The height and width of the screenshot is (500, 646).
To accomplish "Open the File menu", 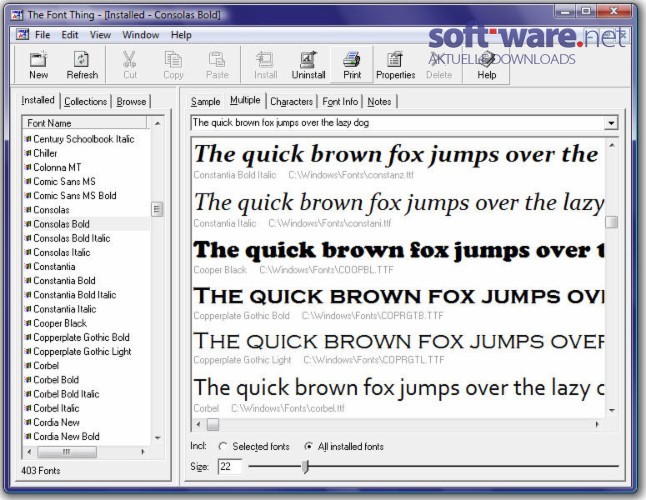I will click(x=42, y=35).
